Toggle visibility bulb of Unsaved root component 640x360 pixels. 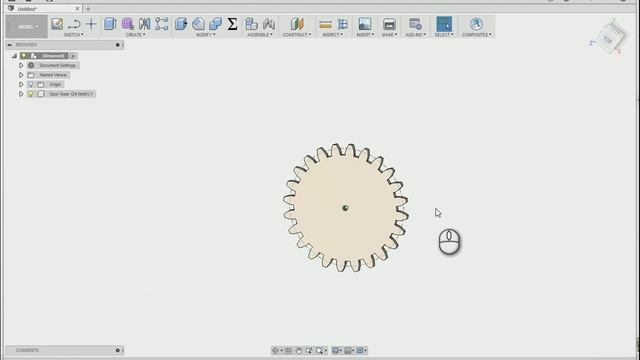24,56
